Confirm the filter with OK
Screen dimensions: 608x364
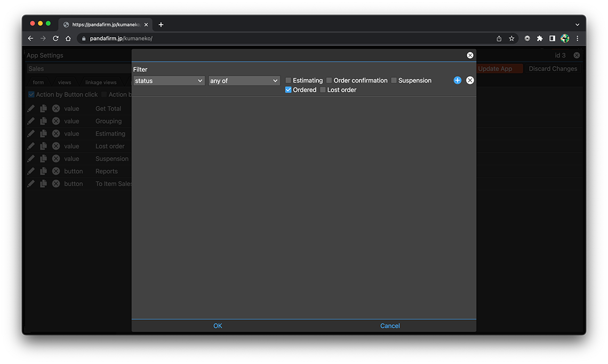pyautogui.click(x=218, y=326)
